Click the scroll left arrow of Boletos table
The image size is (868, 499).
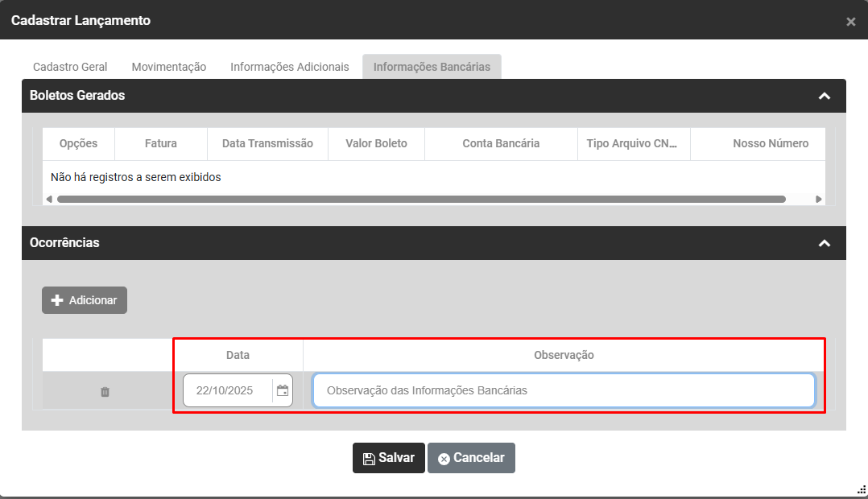click(x=49, y=199)
